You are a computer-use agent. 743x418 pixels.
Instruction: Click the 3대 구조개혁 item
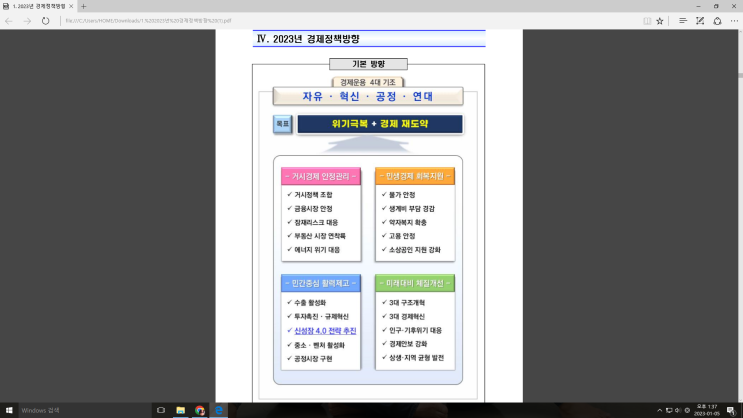[407, 303]
